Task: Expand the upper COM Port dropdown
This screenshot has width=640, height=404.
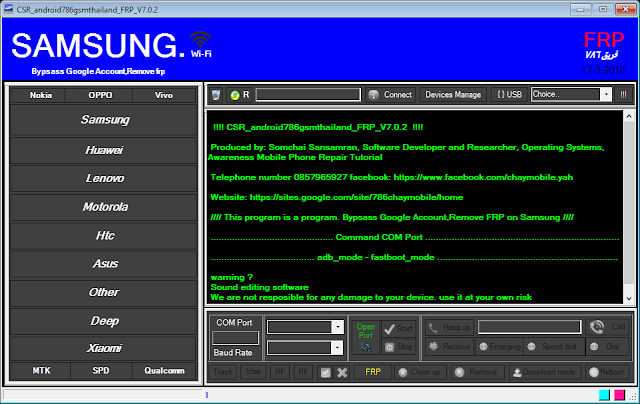Action: click(x=338, y=327)
